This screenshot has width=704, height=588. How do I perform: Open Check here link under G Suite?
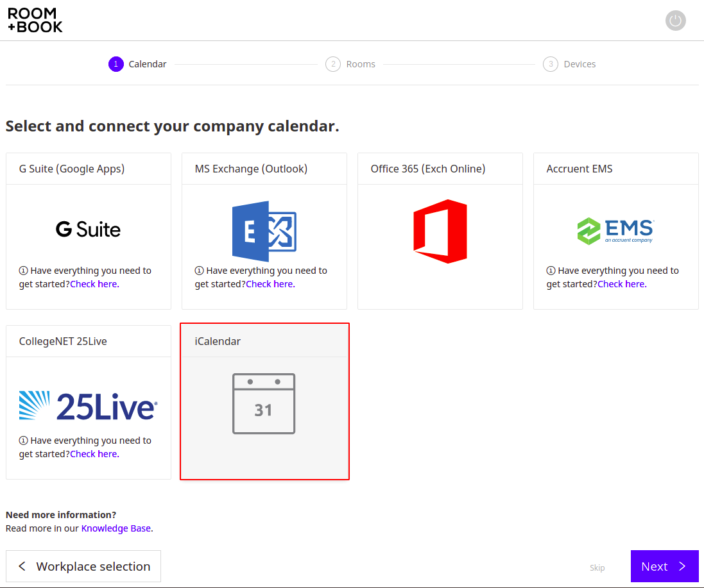[x=95, y=284]
